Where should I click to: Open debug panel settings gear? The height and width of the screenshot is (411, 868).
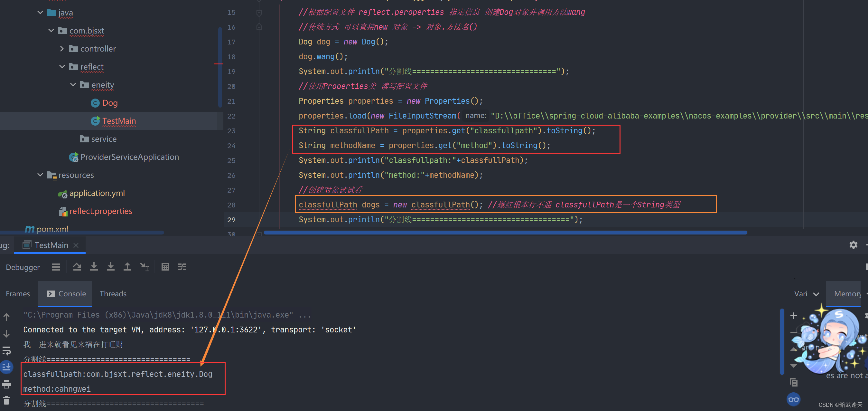click(853, 245)
